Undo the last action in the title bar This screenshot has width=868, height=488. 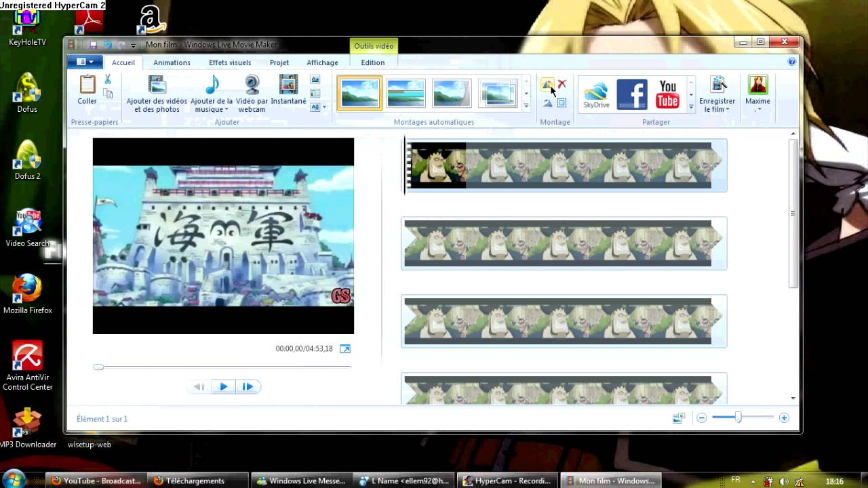pos(107,45)
